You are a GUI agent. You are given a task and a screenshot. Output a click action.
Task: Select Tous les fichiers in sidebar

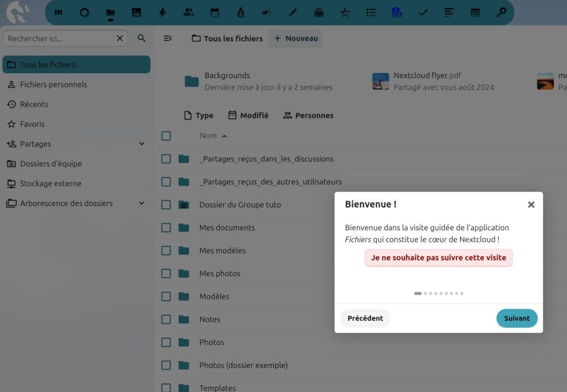[76, 64]
